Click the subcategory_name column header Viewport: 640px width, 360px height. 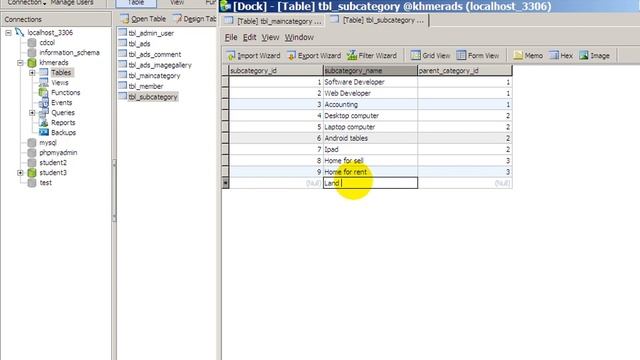pos(370,71)
